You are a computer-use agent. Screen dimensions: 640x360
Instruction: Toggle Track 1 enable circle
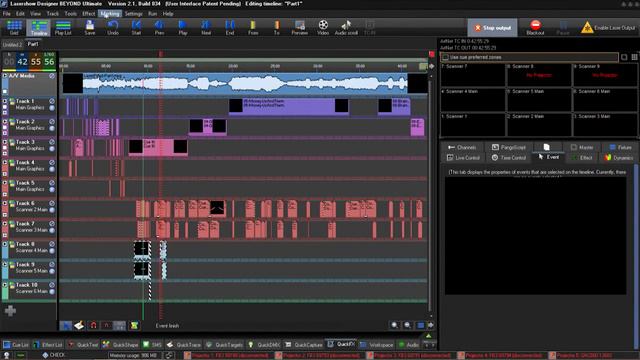(52, 101)
